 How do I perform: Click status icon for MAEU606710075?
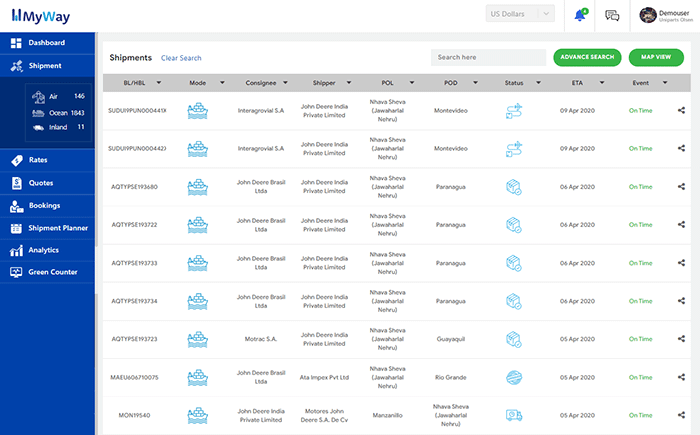click(514, 378)
